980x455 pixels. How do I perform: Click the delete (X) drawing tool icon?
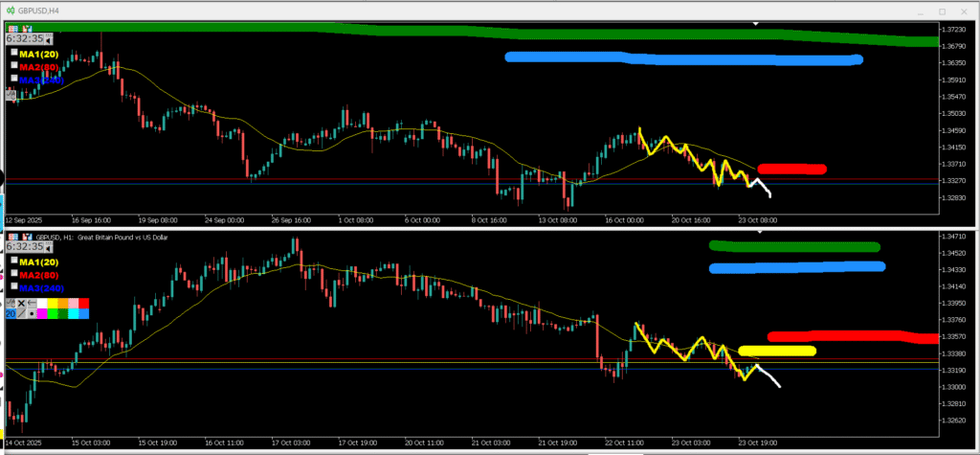pos(21,302)
